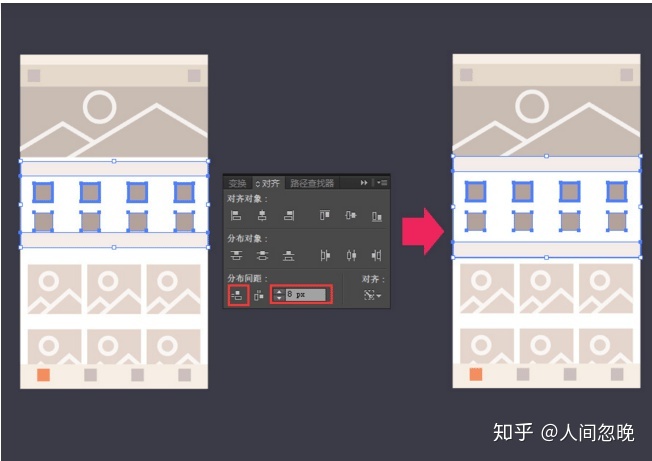This screenshot has width=652, height=461.
Task: Choose vertical distribute top icon
Action: (236, 255)
